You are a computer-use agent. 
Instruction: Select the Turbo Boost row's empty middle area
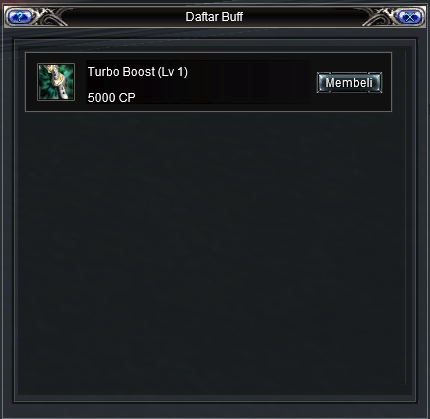[250, 82]
